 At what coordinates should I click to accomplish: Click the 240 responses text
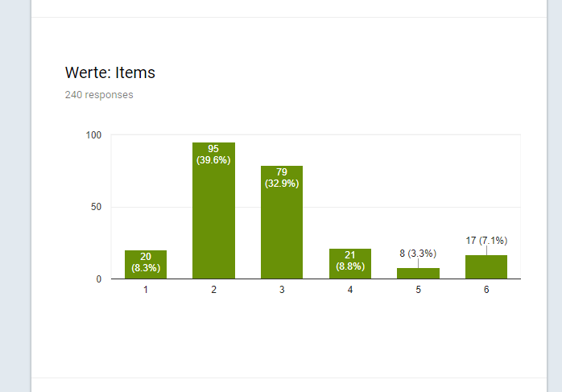(x=99, y=95)
